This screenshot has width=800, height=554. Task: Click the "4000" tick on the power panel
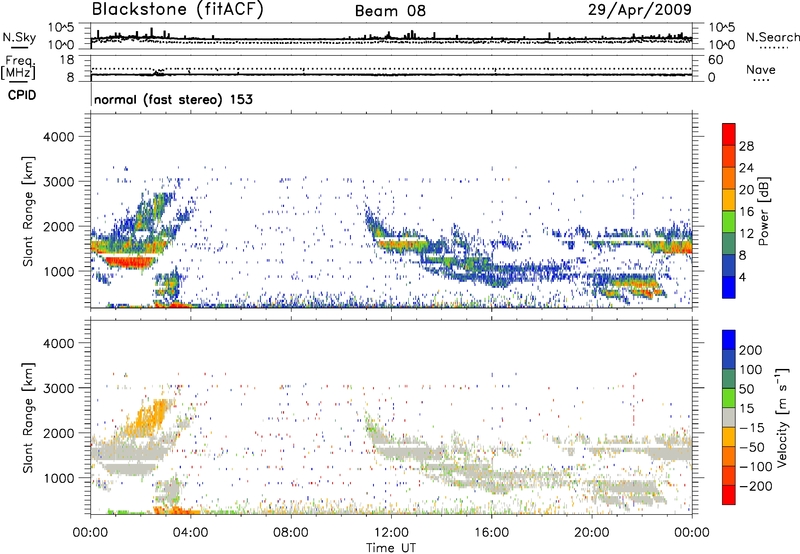pyautogui.click(x=58, y=137)
